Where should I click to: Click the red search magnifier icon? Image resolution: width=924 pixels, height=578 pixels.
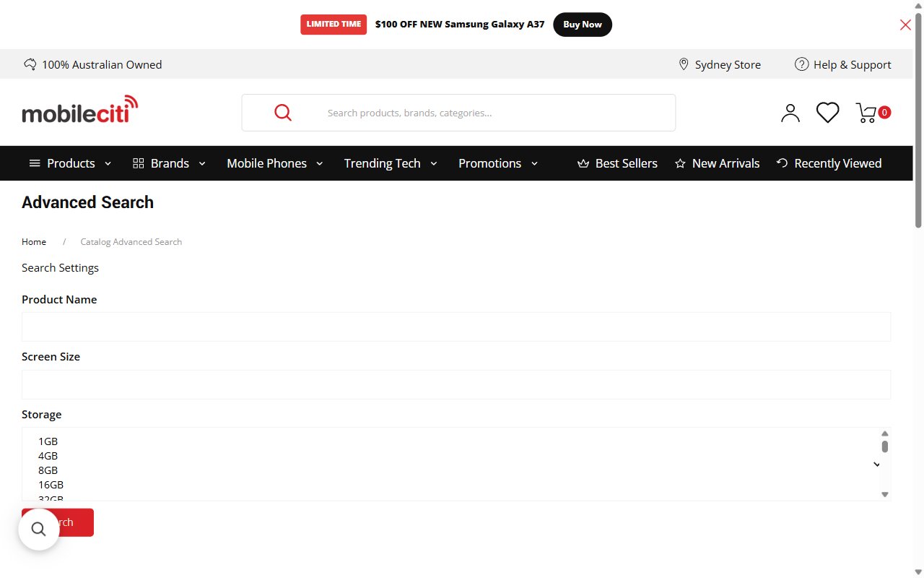click(x=283, y=113)
